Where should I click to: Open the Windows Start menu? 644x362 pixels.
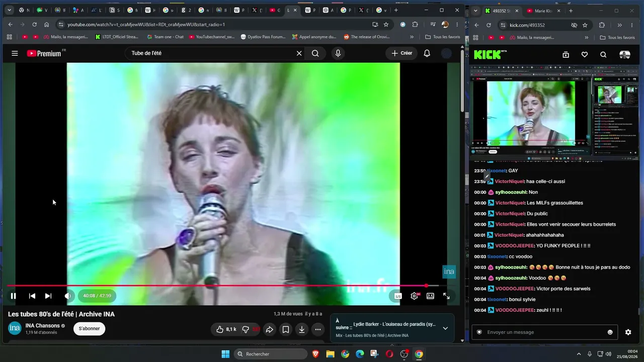click(225, 354)
